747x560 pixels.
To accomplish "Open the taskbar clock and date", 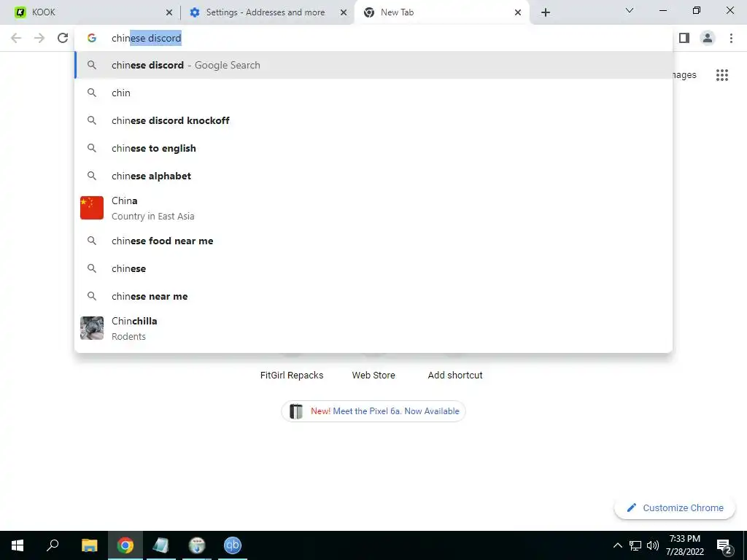I will [x=684, y=545].
